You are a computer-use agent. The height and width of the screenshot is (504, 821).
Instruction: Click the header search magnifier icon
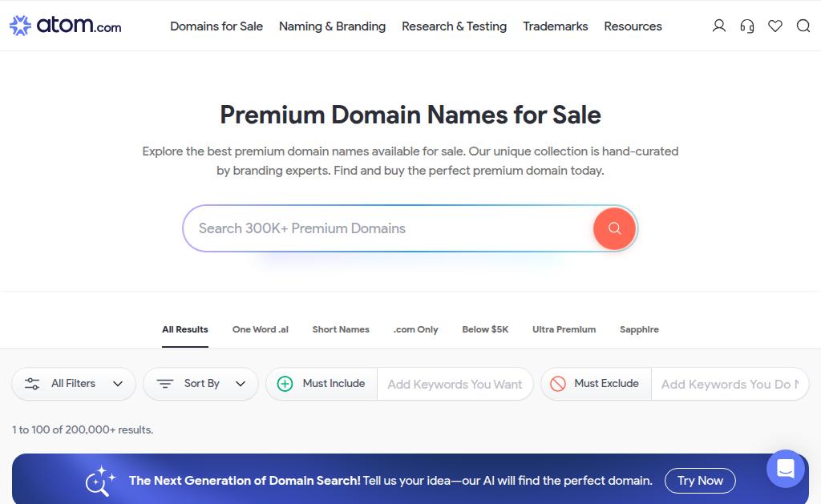coord(803,26)
